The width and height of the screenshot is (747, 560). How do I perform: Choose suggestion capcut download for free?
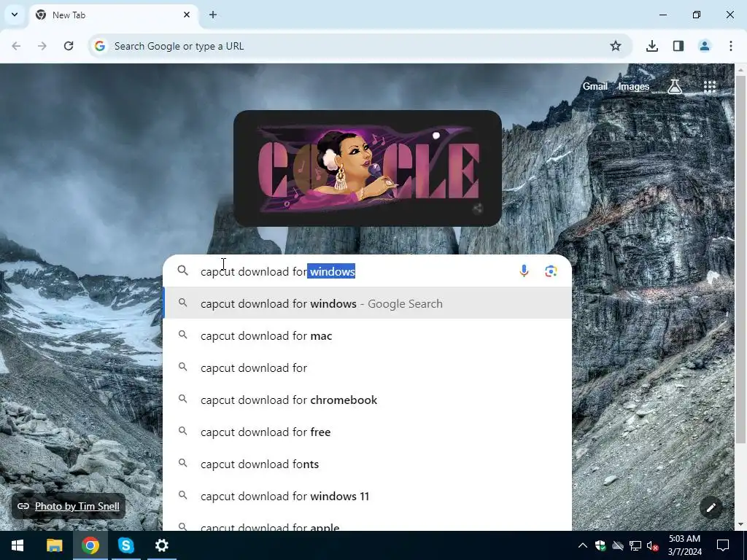click(368, 432)
